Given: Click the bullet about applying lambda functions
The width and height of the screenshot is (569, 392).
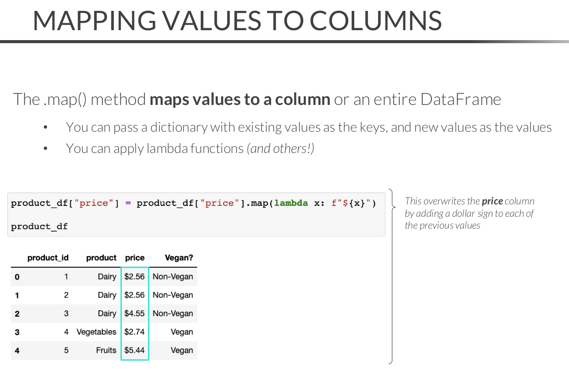Looking at the screenshot, I should click(x=190, y=148).
